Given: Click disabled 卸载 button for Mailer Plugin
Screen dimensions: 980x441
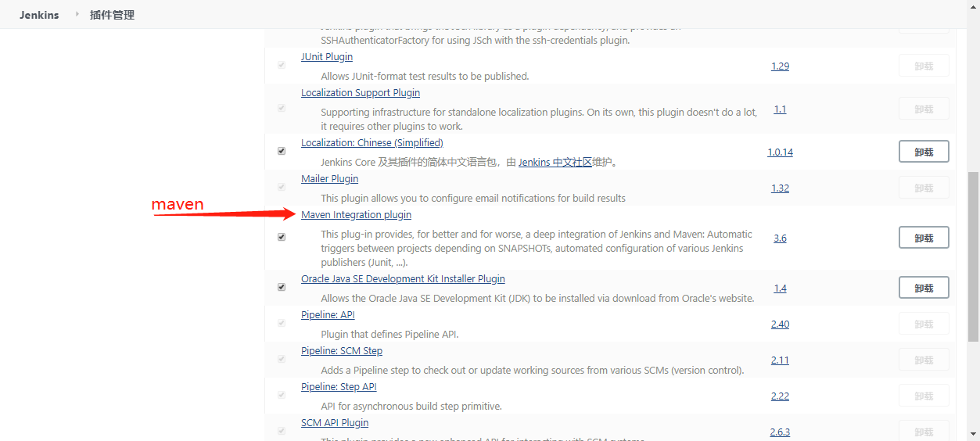Looking at the screenshot, I should click(x=924, y=188).
